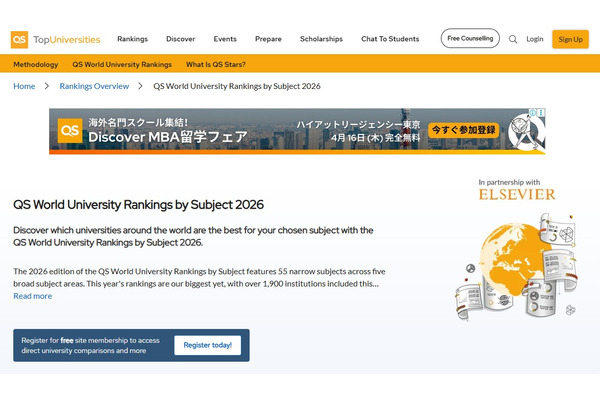This screenshot has width=600, height=400.
Task: Open Chat To Students menu
Action: click(390, 39)
